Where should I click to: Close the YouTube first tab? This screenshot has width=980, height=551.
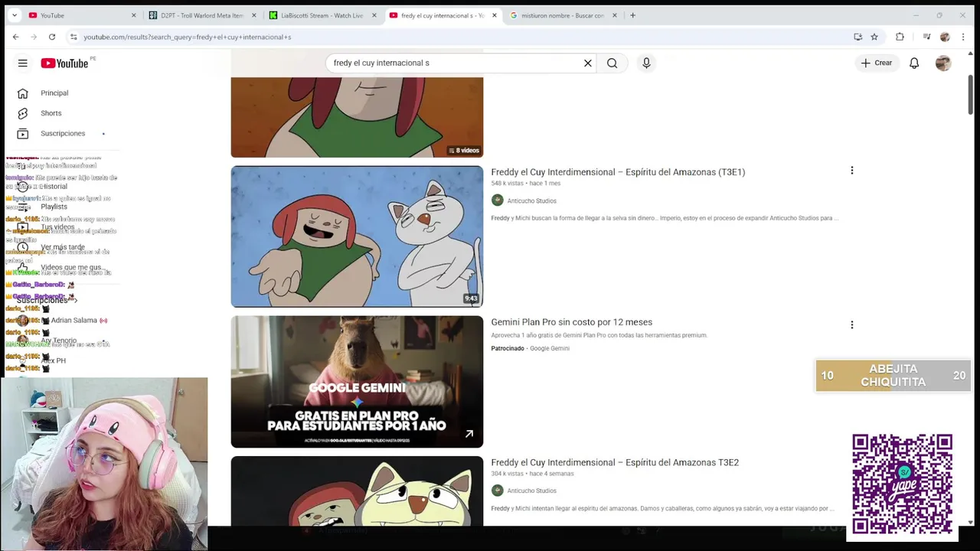[x=133, y=15]
